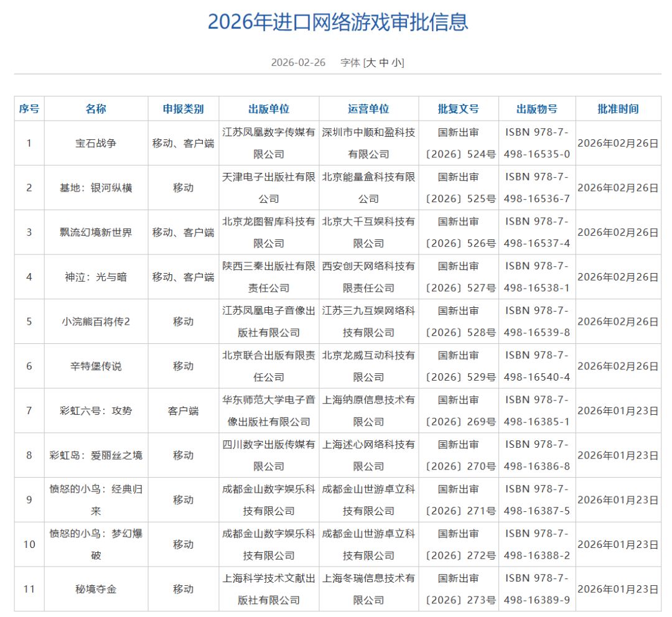Set font size to small (小)
Viewport: 672px width, 617px height.
[x=397, y=63]
